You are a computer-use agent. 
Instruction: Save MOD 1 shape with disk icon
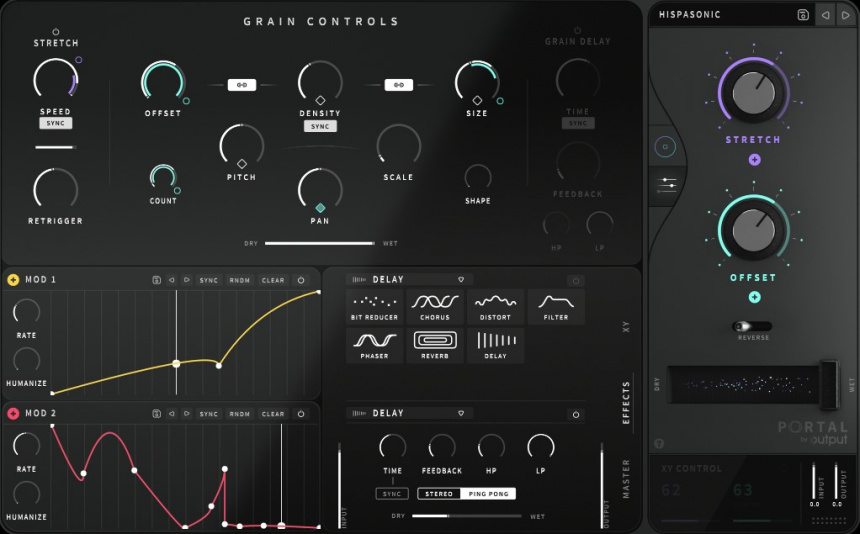coord(156,280)
